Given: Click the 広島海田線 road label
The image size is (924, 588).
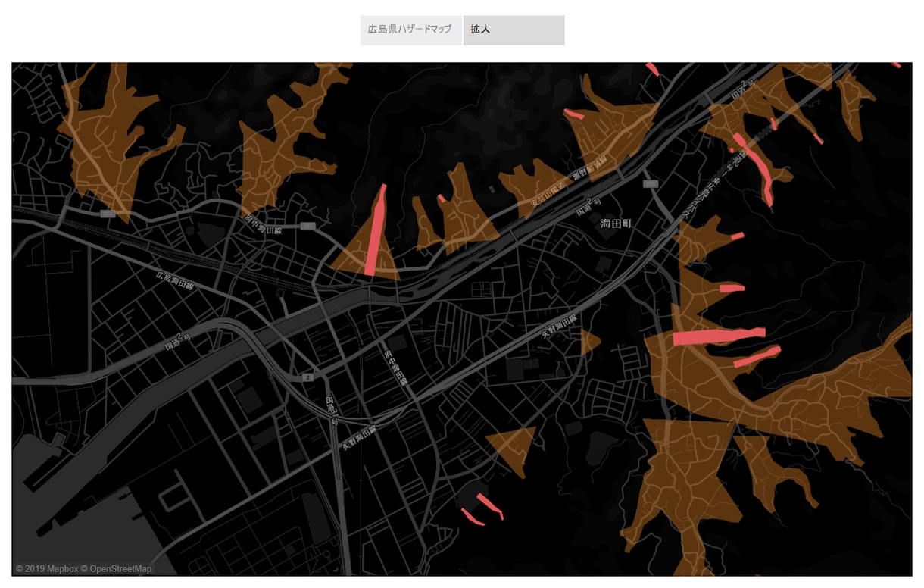Looking at the screenshot, I should (176, 282).
